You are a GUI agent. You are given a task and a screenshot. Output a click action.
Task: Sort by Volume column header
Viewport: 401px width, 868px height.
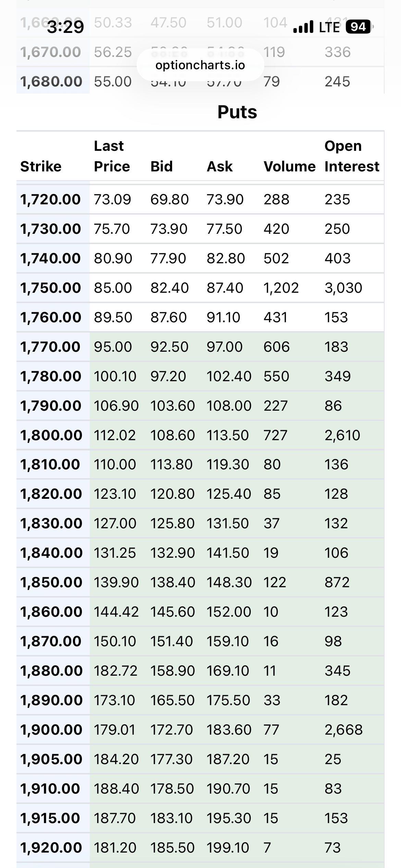click(289, 166)
